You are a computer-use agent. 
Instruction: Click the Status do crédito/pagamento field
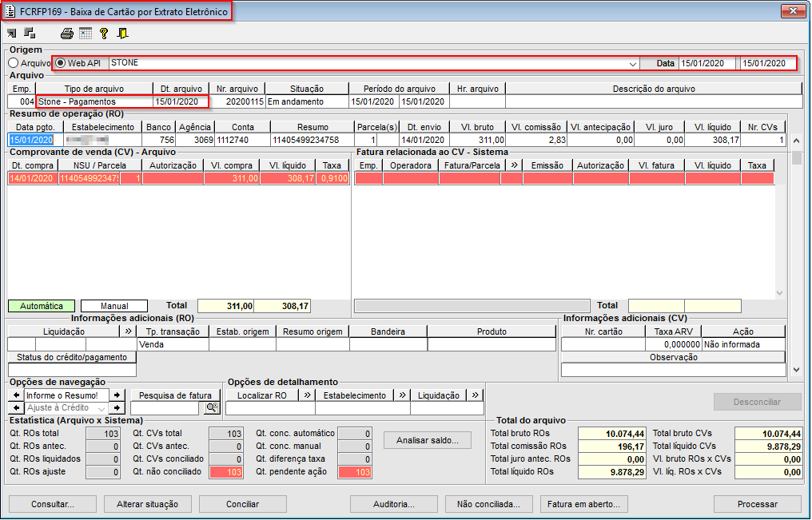[x=72, y=370]
